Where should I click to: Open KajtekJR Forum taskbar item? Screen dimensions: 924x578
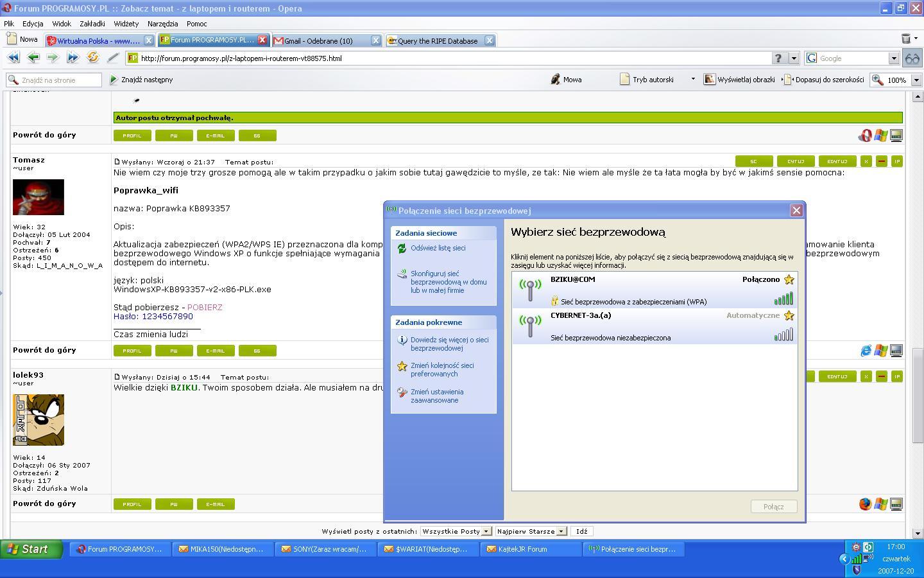[x=531, y=549]
